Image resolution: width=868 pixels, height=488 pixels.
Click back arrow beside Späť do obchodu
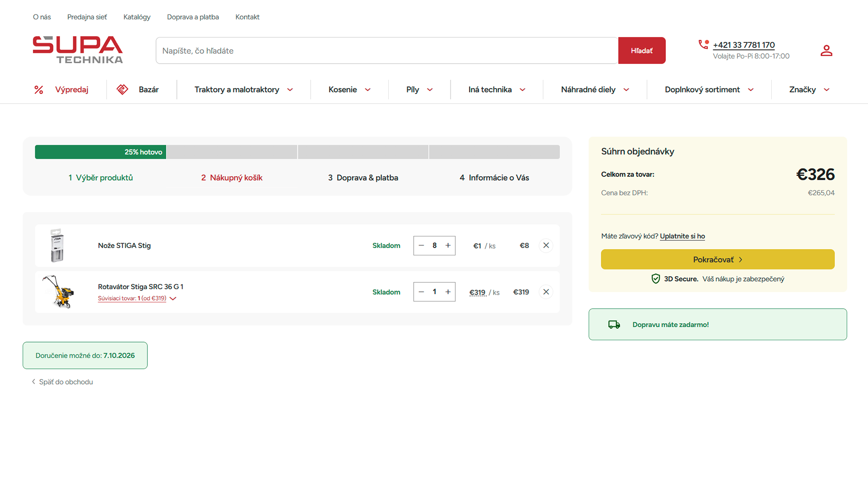point(33,382)
